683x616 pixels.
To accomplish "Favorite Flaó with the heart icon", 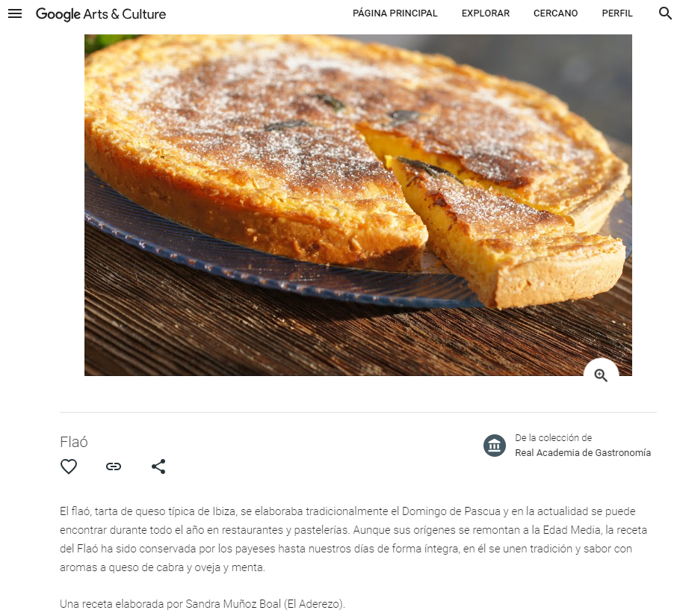I will pyautogui.click(x=69, y=466).
